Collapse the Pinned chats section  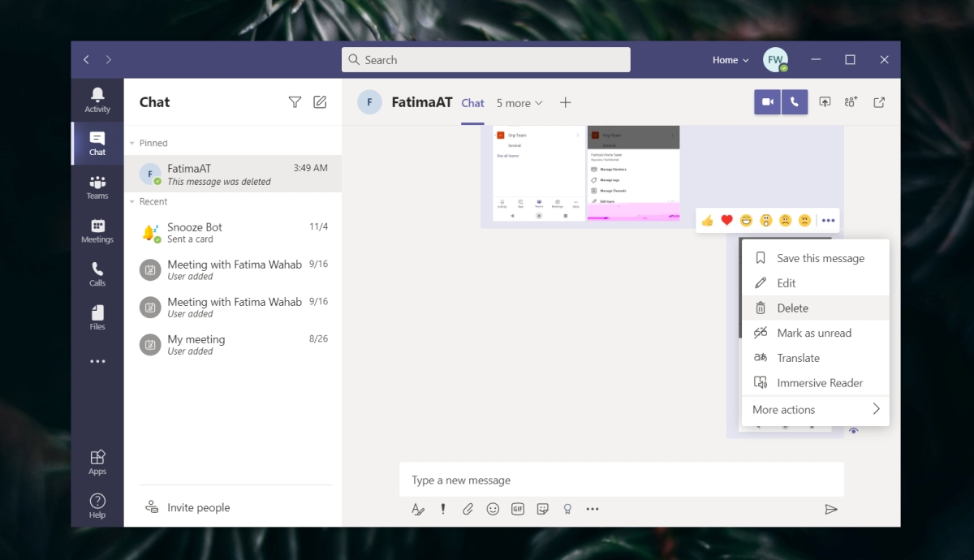click(132, 143)
